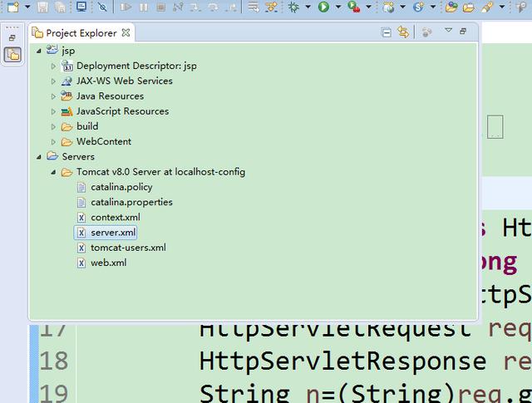532x403 pixels.
Task: Open the dropdown next to the web project icon
Action: point(402,7)
